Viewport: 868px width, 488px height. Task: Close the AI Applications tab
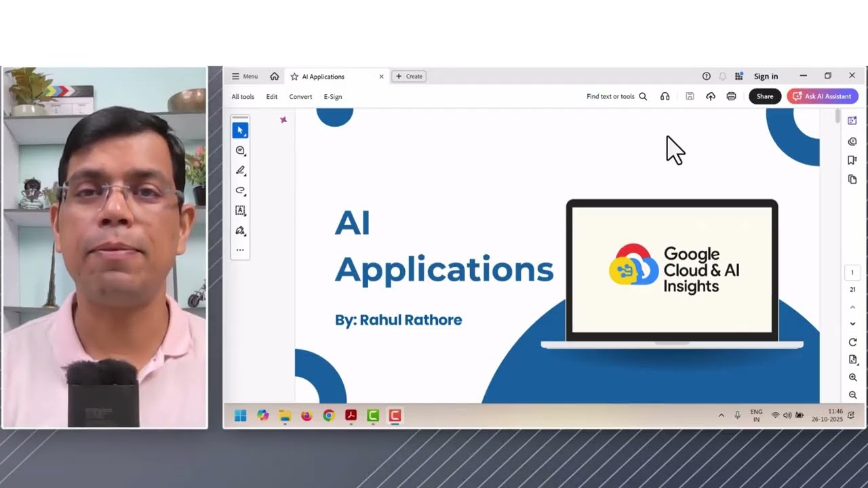[381, 77]
